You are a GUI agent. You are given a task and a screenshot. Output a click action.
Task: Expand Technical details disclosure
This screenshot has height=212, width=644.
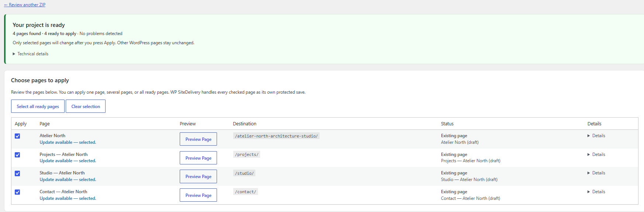pos(31,54)
